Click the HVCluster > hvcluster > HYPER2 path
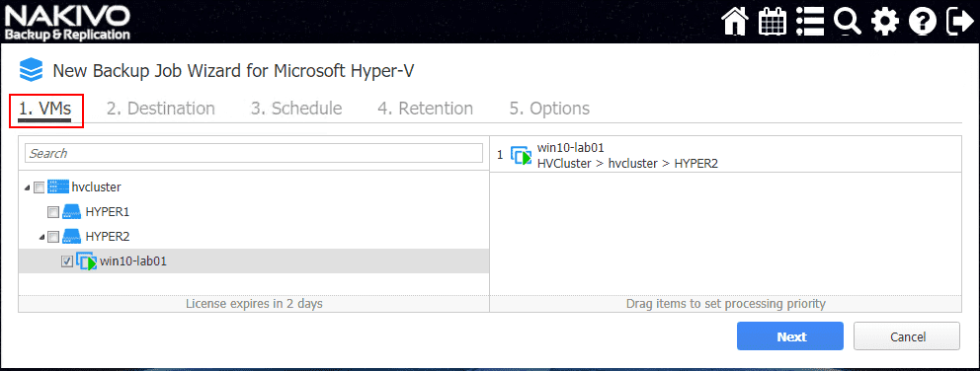Screen dimensions: 980x371 [627, 163]
